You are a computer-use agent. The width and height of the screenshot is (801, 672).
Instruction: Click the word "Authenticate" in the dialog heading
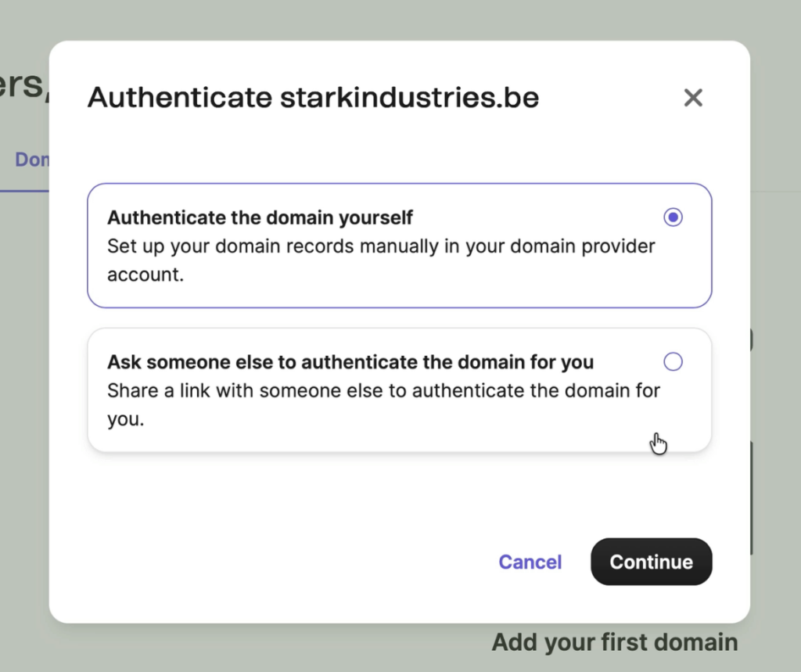179,99
